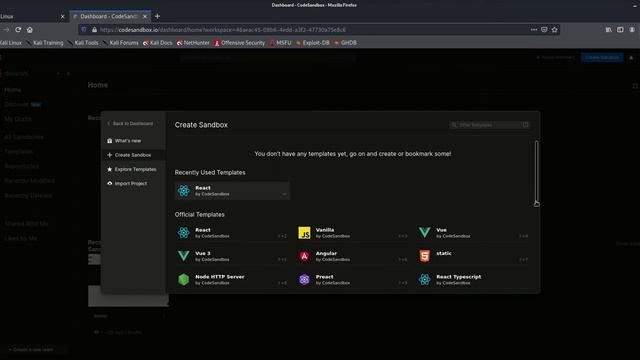The height and width of the screenshot is (360, 640).
Task: Open the Offensive Security bookmark
Action: 240,42
